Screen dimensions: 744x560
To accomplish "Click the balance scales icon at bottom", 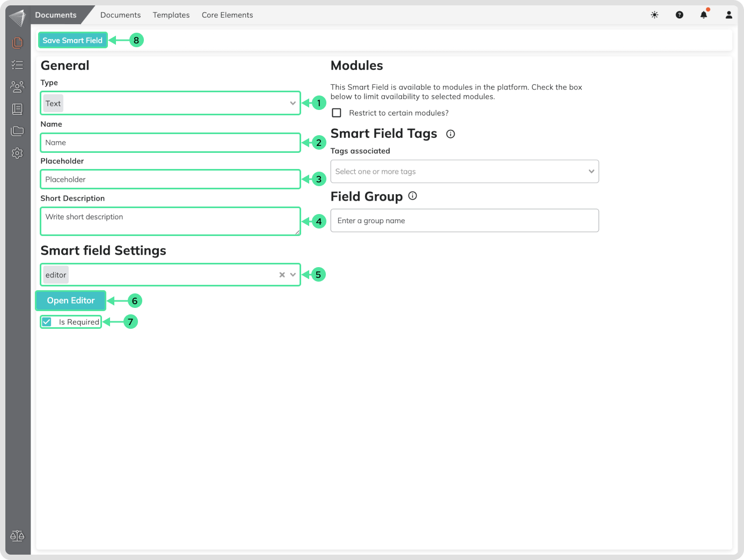I will point(17,535).
